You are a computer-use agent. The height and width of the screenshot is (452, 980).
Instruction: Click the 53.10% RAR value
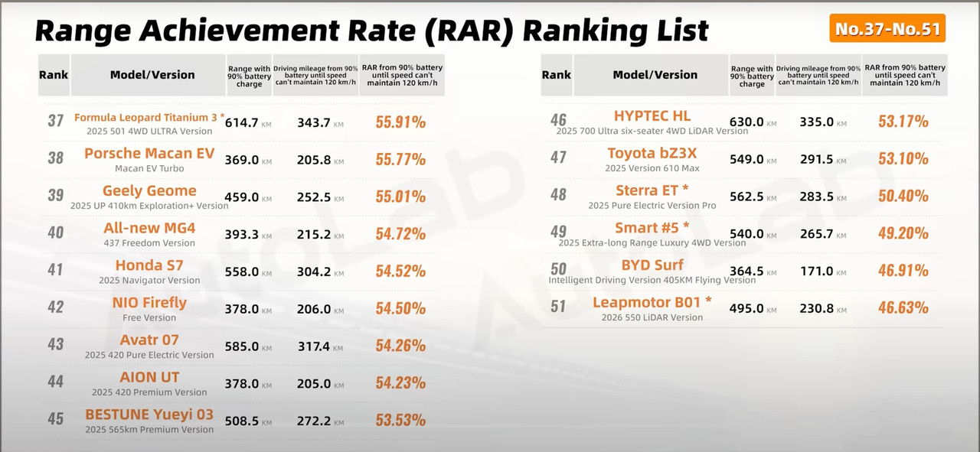pos(903,159)
